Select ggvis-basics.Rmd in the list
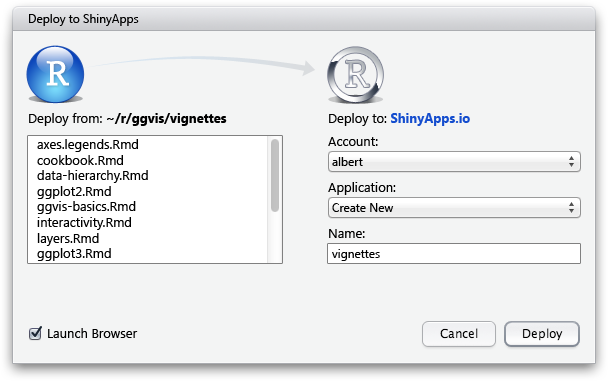The image size is (608, 381). coord(86,207)
